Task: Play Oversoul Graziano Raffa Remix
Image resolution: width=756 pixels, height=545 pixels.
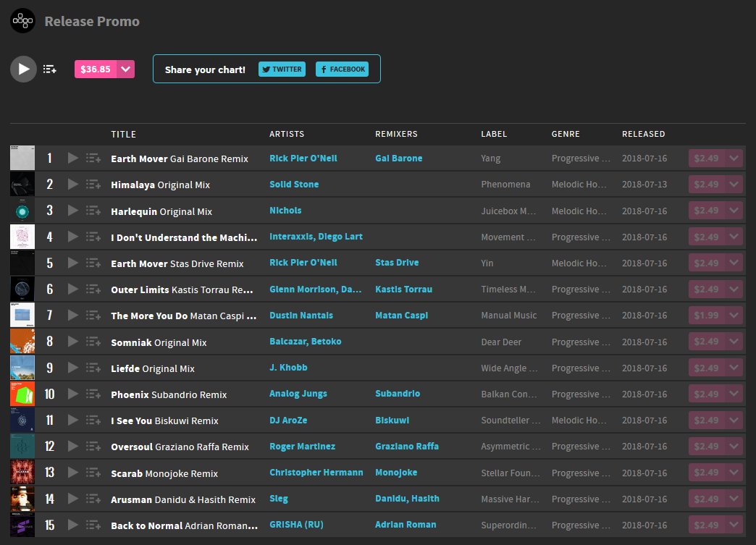Action: pos(73,447)
